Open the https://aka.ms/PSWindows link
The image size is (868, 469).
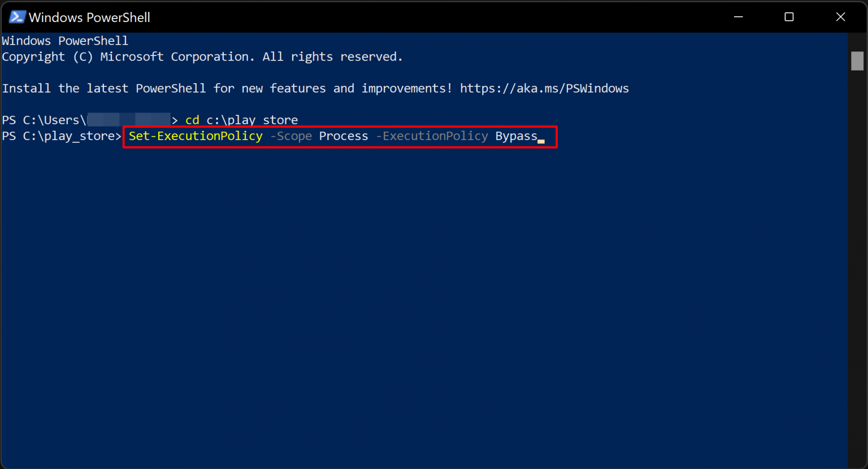(x=544, y=89)
